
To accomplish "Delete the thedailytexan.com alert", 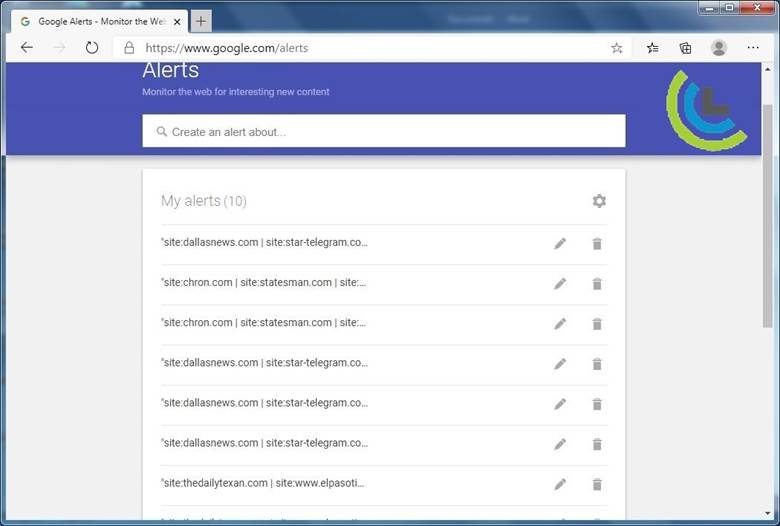I will pos(597,484).
